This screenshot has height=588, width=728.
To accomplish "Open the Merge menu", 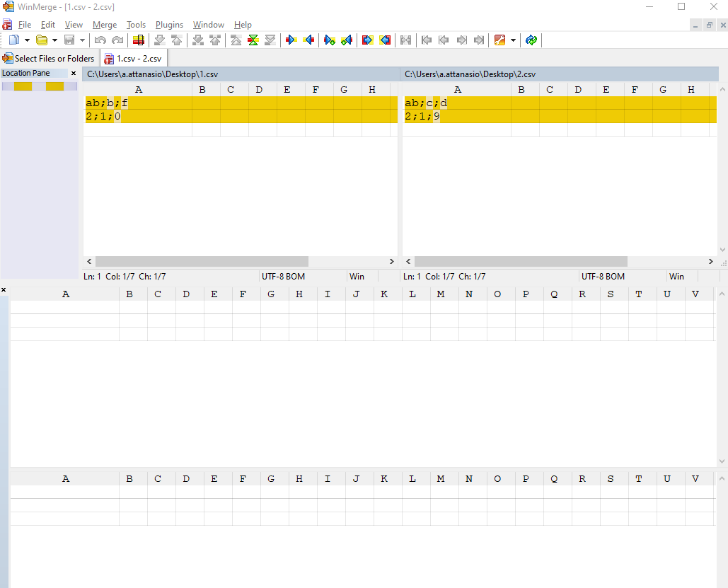I will click(105, 24).
